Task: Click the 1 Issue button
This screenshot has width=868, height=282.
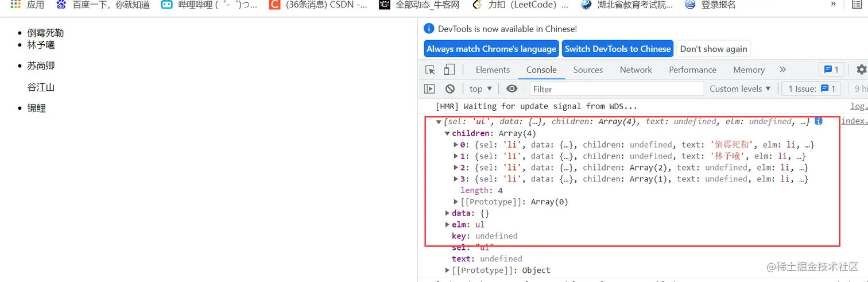Action: tap(811, 88)
